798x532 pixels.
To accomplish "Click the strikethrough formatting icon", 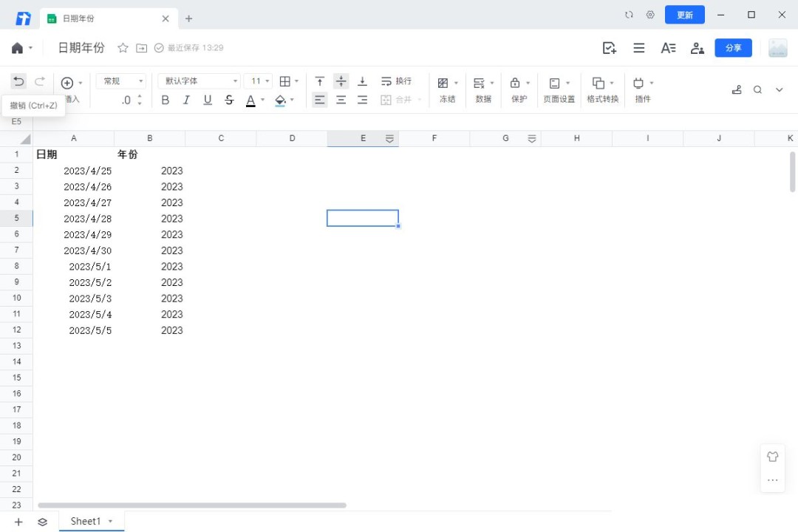I will (x=229, y=100).
